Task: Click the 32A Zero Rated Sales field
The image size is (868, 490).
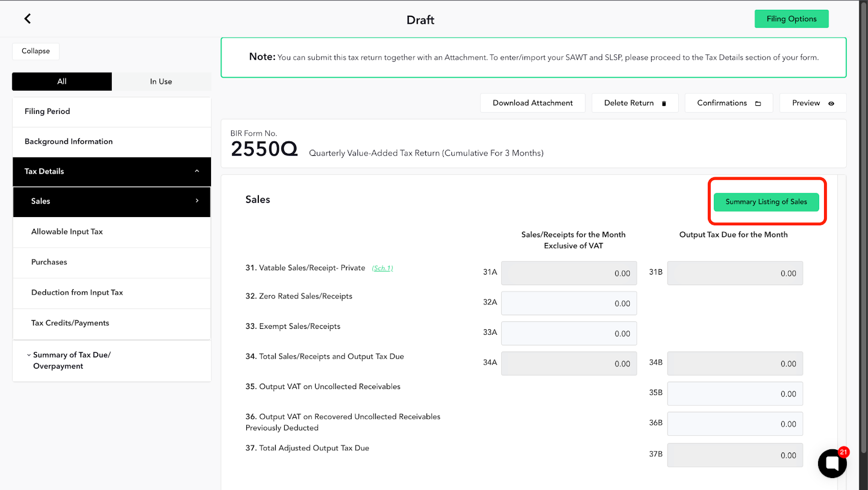Action: pyautogui.click(x=569, y=303)
